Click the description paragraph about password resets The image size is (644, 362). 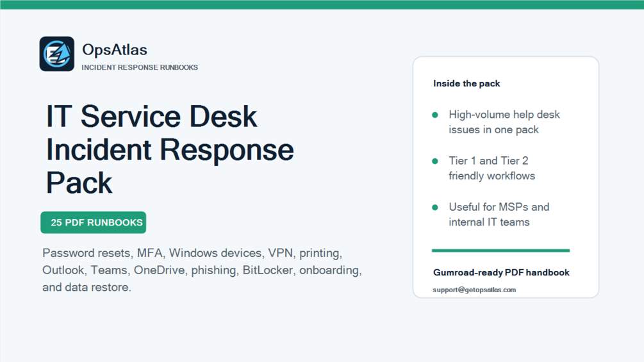click(202, 270)
